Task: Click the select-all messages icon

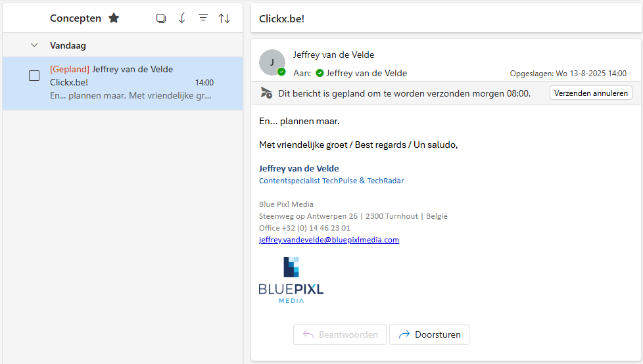Action: click(x=161, y=18)
